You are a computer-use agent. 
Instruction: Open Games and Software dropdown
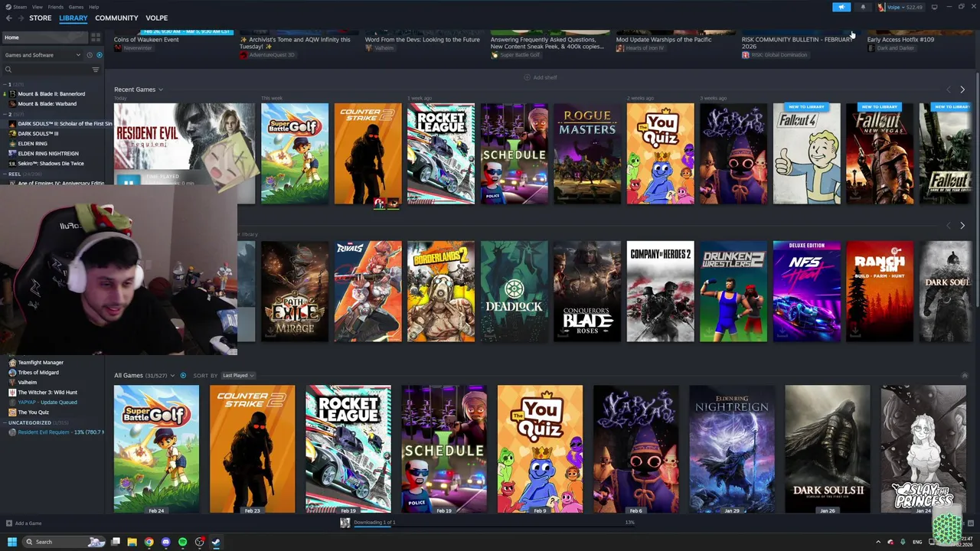[x=42, y=55]
